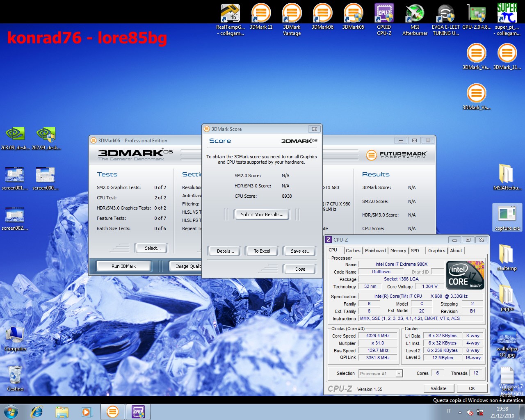525x420 pixels.
Task: Click the CPU Score value 8938
Action: 287,196
